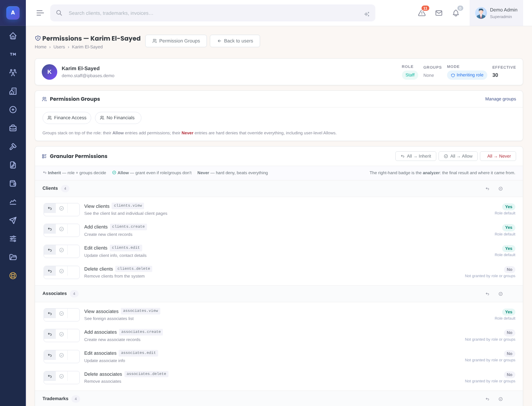532x406 pixels.
Task: Open the building sidebar icon
Action: [x=13, y=91]
